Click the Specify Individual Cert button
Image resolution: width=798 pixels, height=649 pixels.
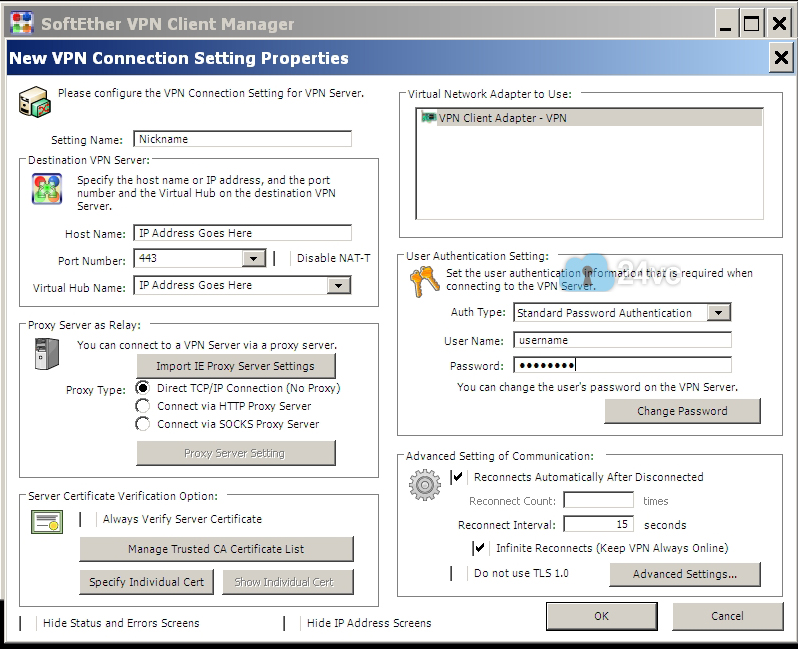[x=147, y=582]
